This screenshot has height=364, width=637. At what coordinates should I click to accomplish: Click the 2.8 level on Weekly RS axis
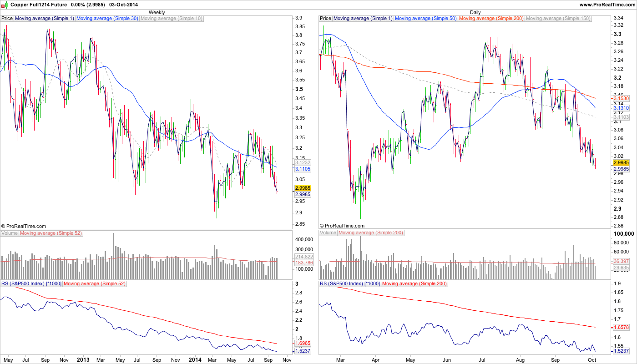[x=299, y=293]
